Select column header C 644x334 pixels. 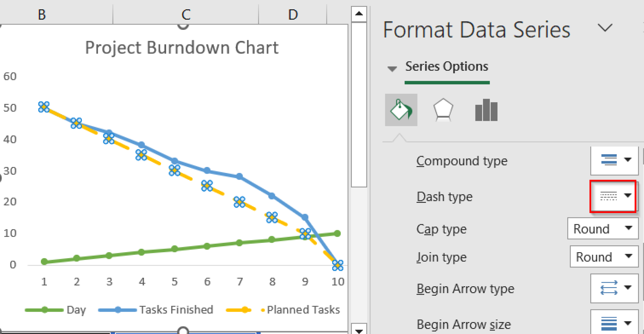tap(185, 14)
